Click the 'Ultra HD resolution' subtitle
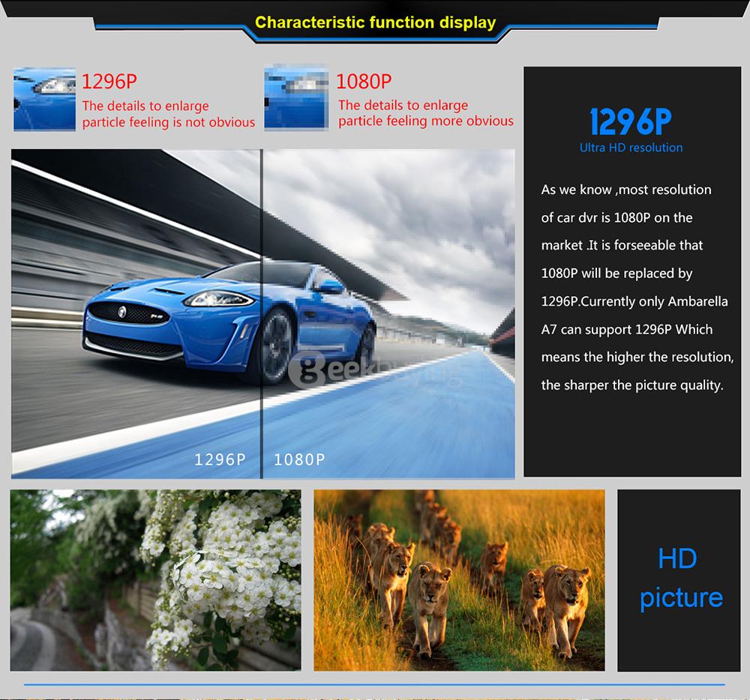The height and width of the screenshot is (700, 750). (x=631, y=148)
